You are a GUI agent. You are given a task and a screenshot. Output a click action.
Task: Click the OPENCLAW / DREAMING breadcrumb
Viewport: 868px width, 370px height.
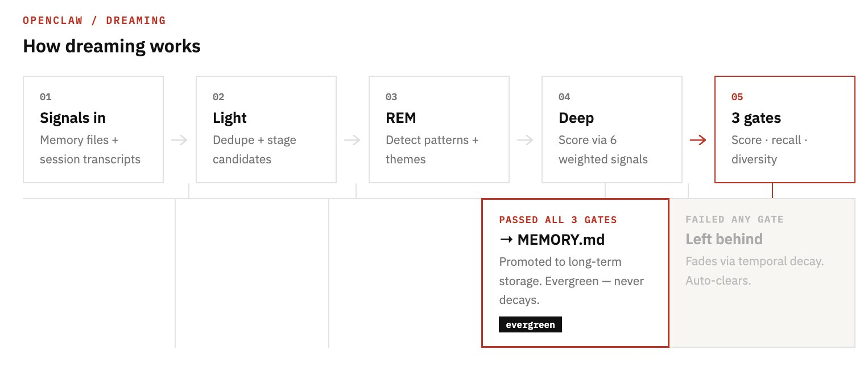coord(94,20)
